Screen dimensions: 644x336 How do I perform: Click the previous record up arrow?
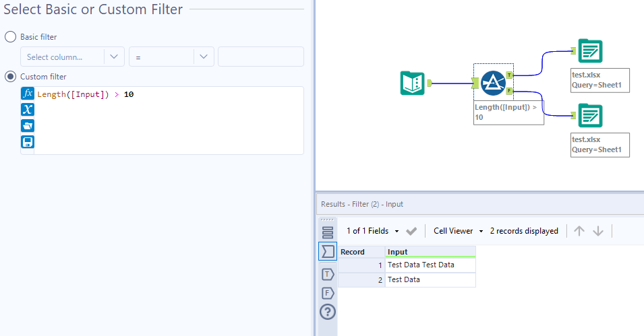(579, 231)
